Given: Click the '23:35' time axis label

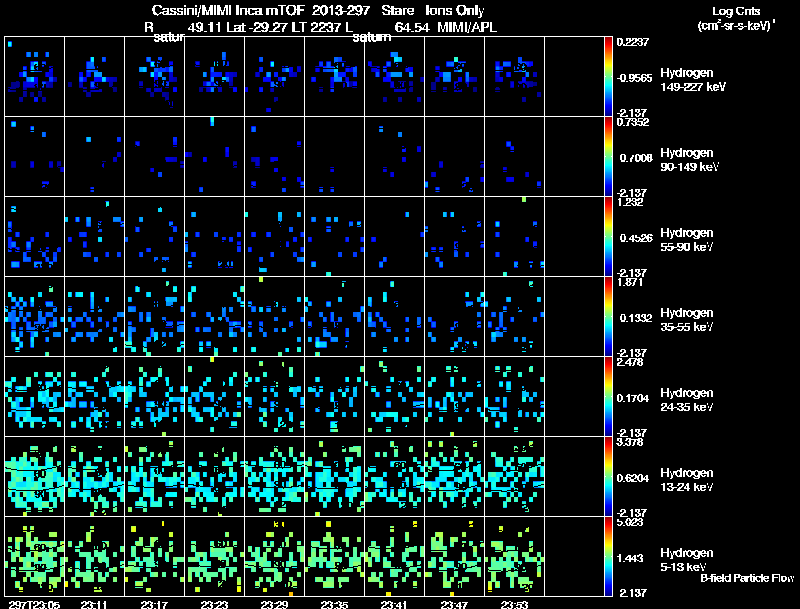Looking at the screenshot, I should (x=334, y=605).
